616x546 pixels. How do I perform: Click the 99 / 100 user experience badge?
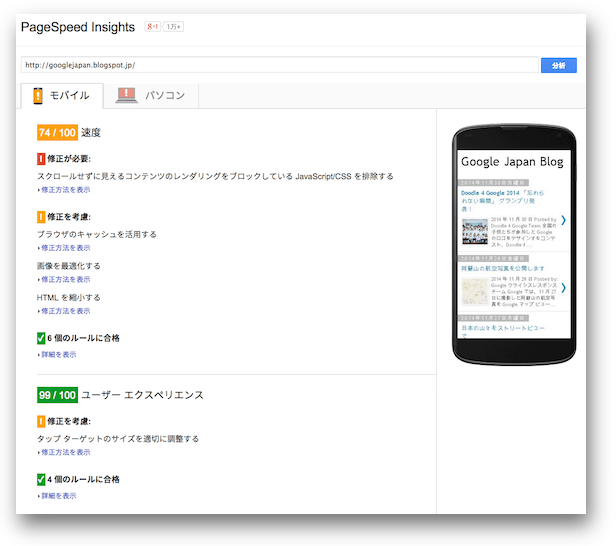57,395
